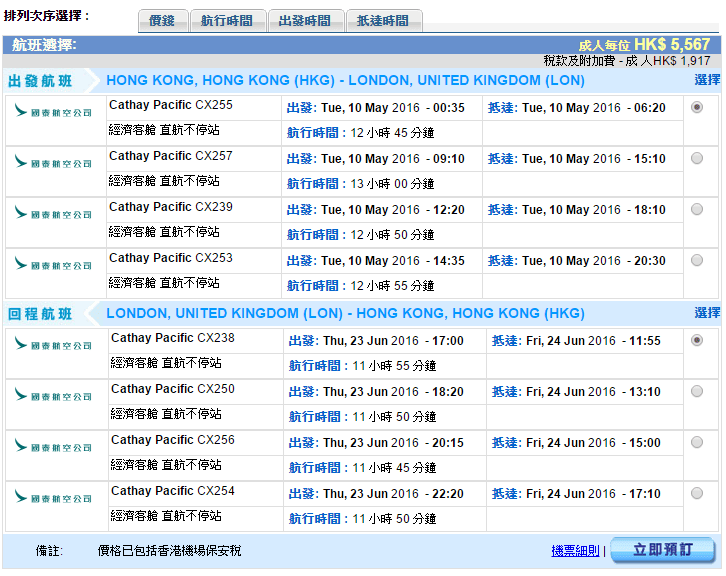Sort results by 價錢 tab
The image size is (726, 576).
(x=161, y=21)
